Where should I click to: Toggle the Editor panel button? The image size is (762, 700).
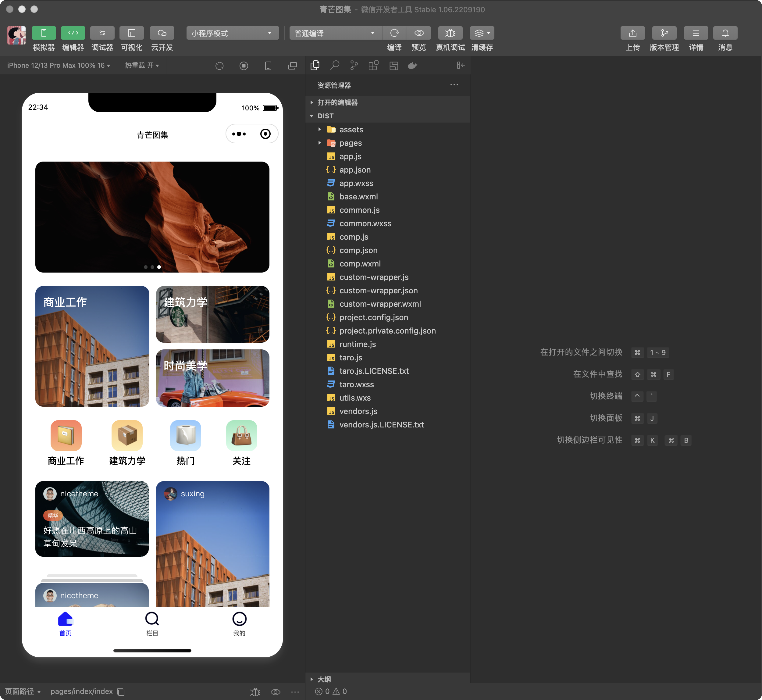pyautogui.click(x=73, y=33)
